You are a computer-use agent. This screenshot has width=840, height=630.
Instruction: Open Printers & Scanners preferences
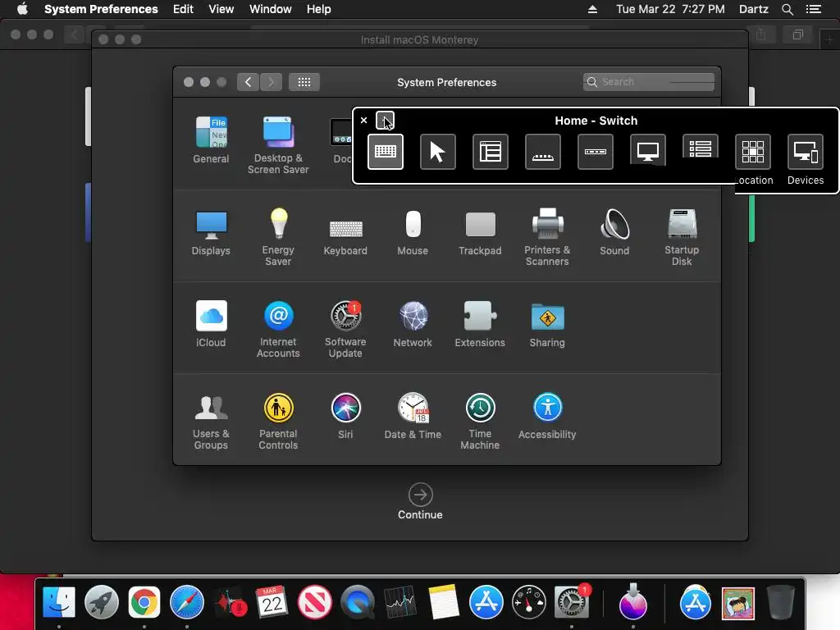click(547, 237)
